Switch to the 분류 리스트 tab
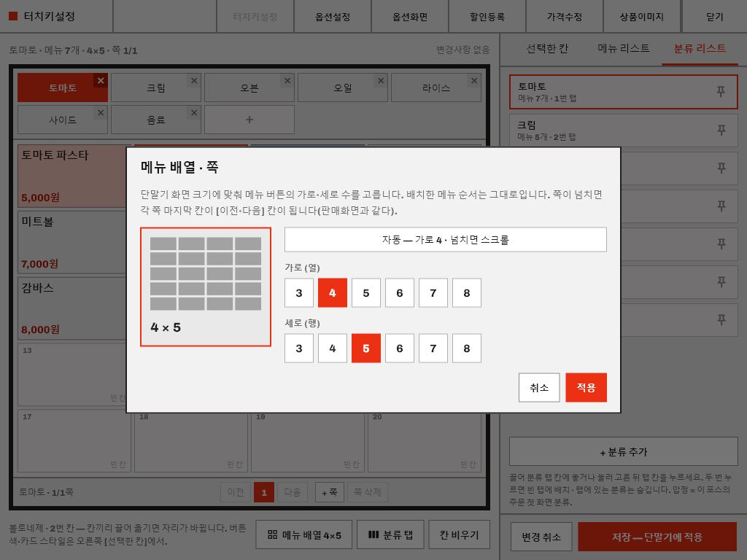Image resolution: width=747 pixels, height=560 pixels. 700,49
